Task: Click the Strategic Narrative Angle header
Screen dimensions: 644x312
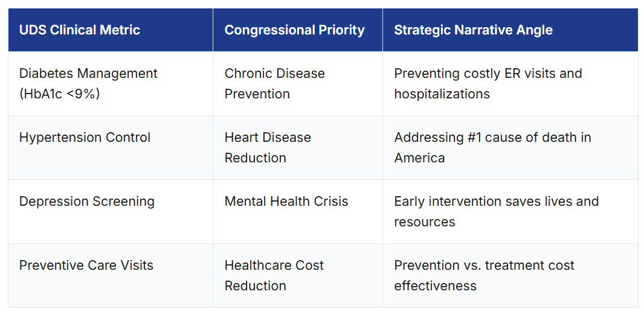Action: [473, 30]
